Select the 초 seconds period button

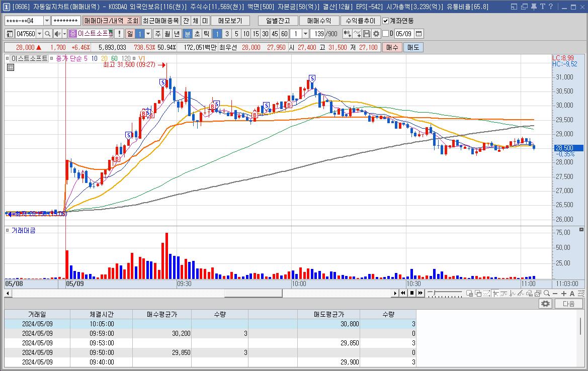[x=197, y=34]
